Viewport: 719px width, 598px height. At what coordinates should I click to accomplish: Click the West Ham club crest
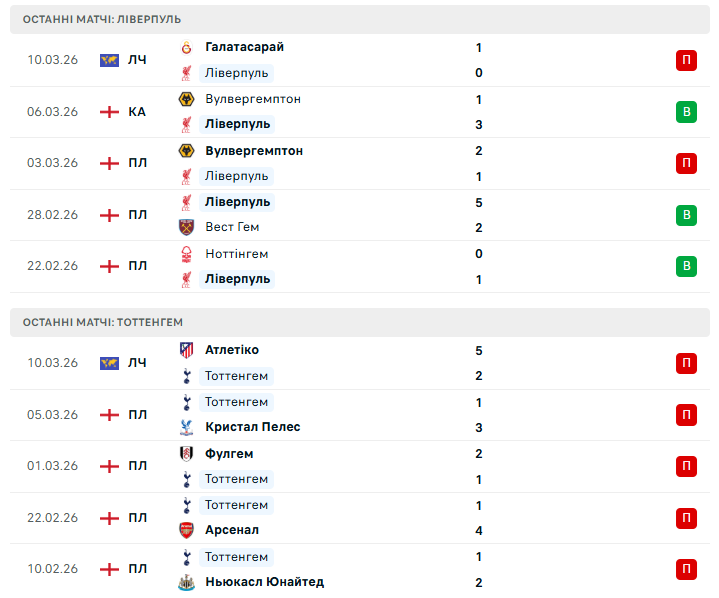(x=186, y=227)
